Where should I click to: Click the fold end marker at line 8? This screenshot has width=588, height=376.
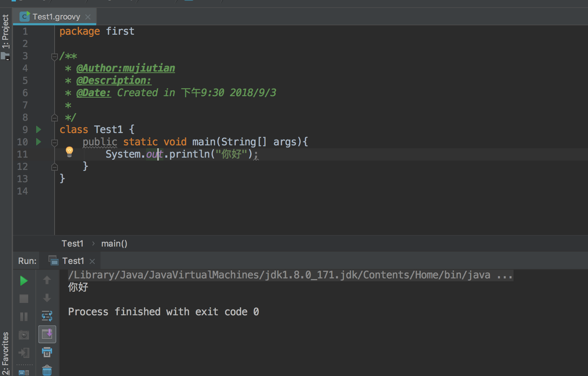click(55, 118)
